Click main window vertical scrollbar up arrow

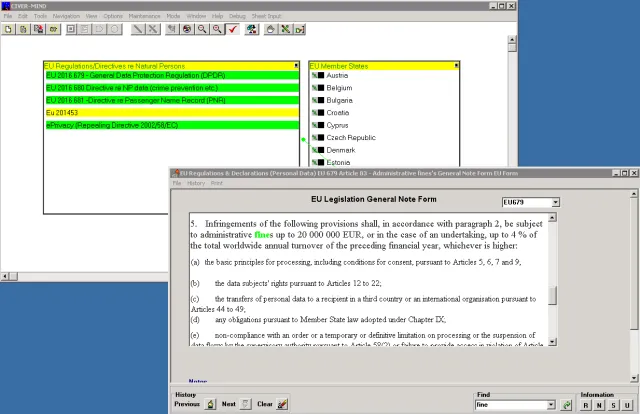click(512, 39)
